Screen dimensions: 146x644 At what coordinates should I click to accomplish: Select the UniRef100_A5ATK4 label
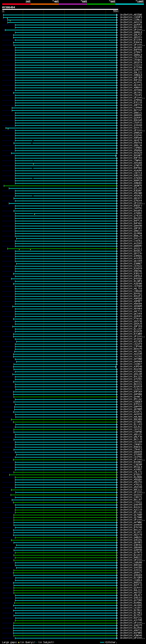[131, 143]
